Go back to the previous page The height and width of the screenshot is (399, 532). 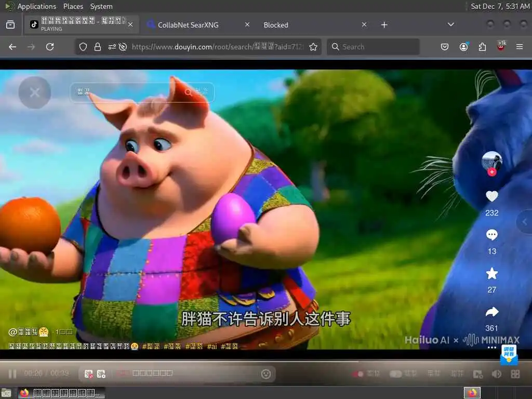click(12, 47)
